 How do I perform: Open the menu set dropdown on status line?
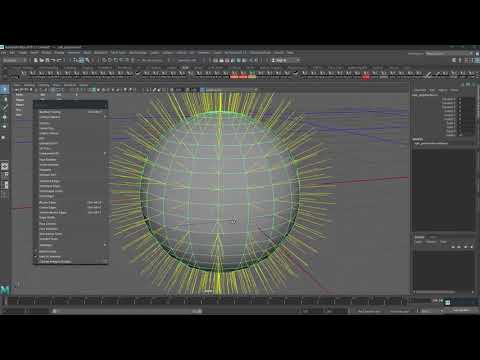pos(15,60)
